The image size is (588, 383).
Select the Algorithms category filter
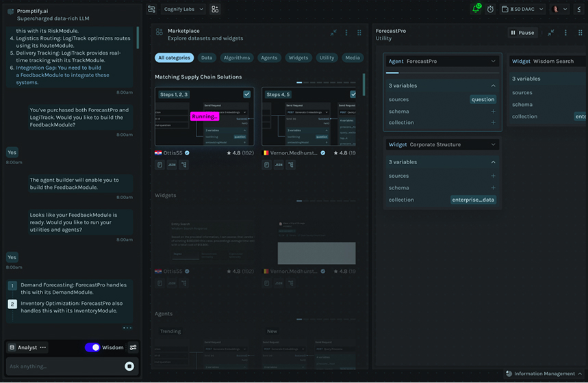point(237,57)
